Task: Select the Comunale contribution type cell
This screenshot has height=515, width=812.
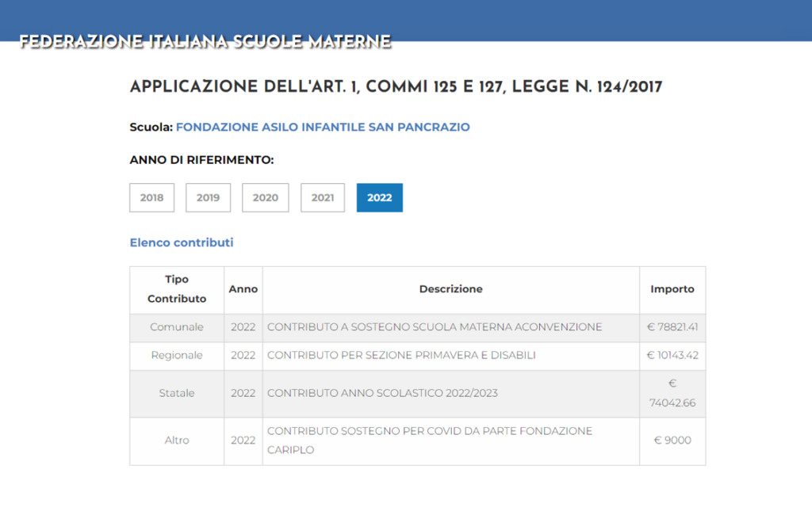Action: (x=177, y=327)
